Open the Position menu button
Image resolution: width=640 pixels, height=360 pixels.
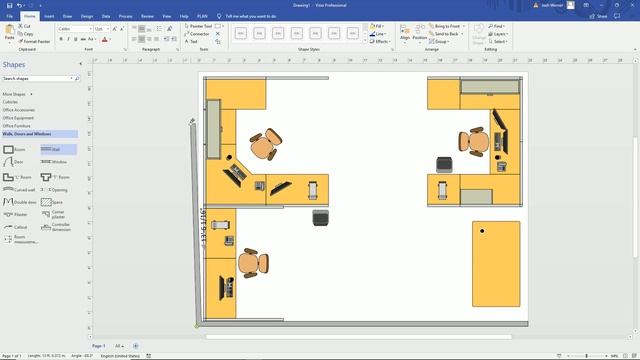point(420,33)
